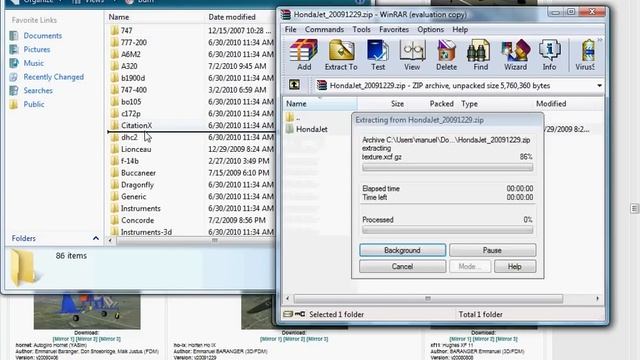Click the WinRAR horizontal scrollbar thumb
Screen dimensions: 640x360
[428, 299]
